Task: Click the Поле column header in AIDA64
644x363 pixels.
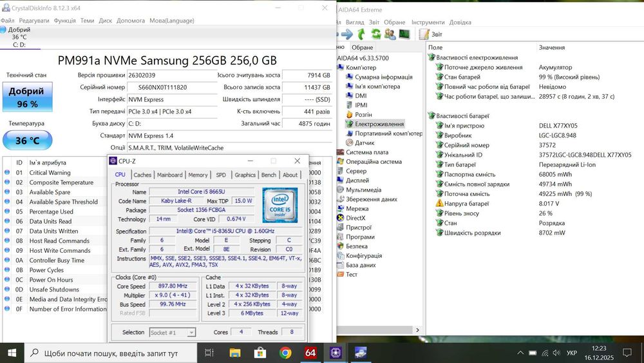Action: pyautogui.click(x=435, y=47)
